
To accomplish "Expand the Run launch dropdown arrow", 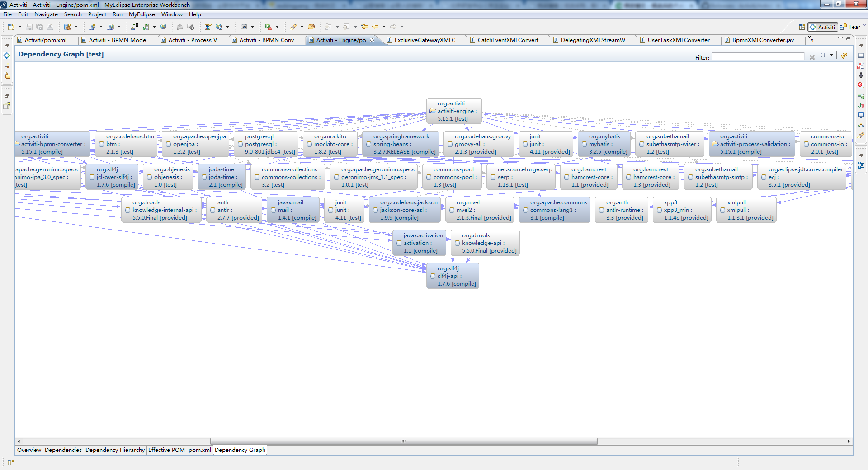I will pyautogui.click(x=277, y=27).
